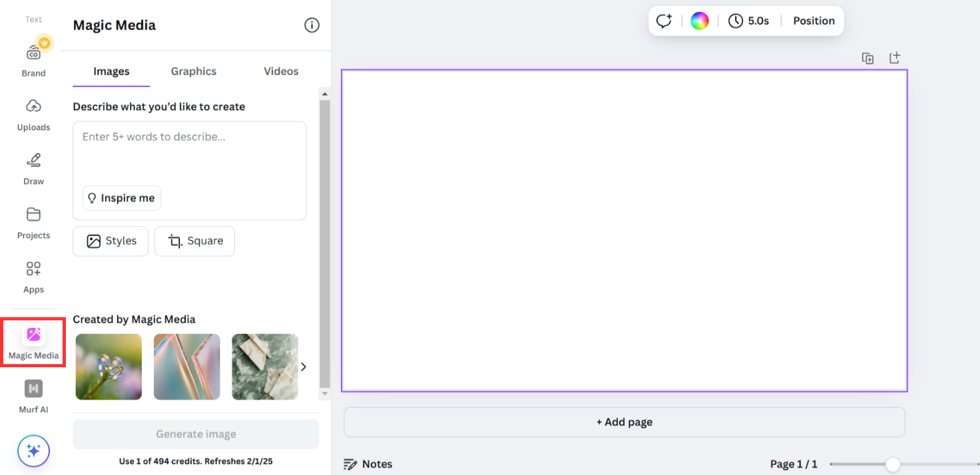980x475 pixels.
Task: Show more Magic Media creations via right chevron
Action: point(304,367)
